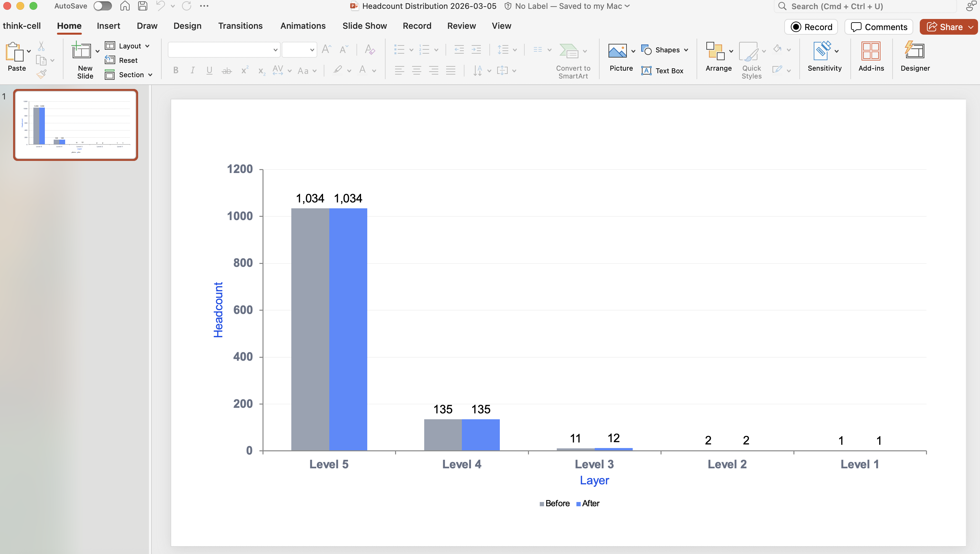The height and width of the screenshot is (554, 980).
Task: Toggle underline formatting button
Action: click(x=209, y=70)
